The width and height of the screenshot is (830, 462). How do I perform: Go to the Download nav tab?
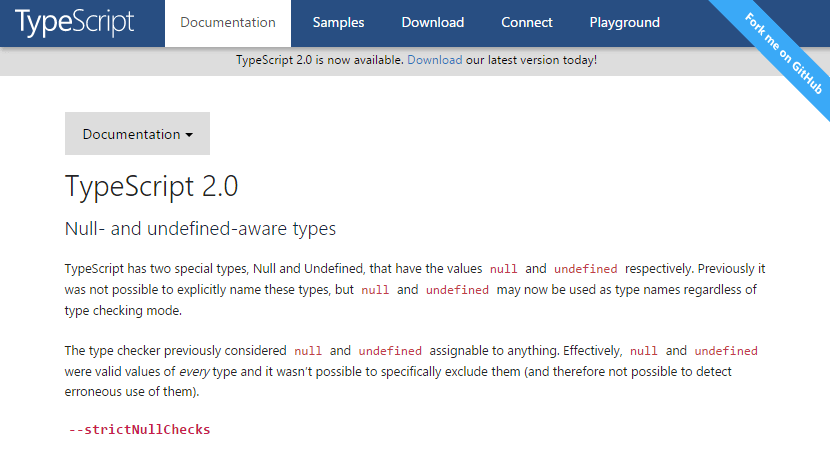(x=433, y=23)
